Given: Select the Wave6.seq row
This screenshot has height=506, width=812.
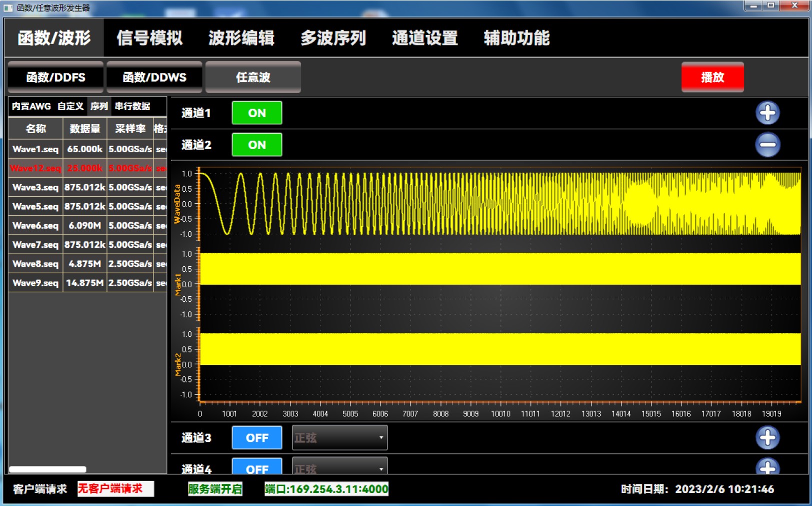Looking at the screenshot, I should point(87,226).
